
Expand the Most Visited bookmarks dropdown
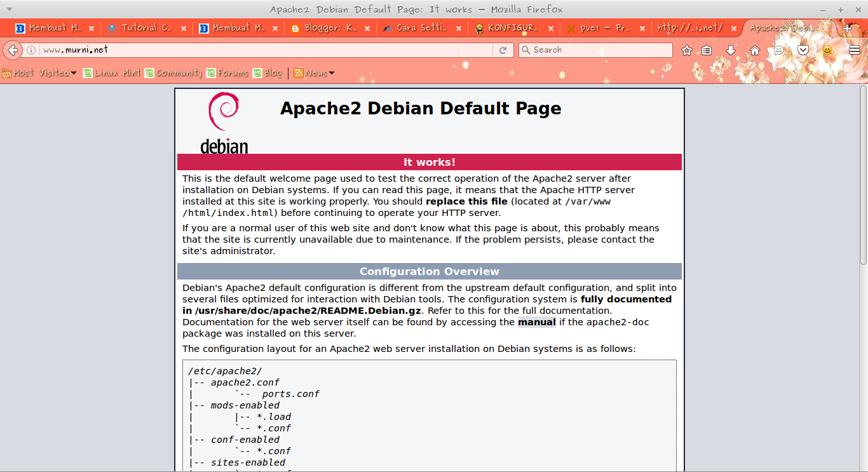[39, 73]
